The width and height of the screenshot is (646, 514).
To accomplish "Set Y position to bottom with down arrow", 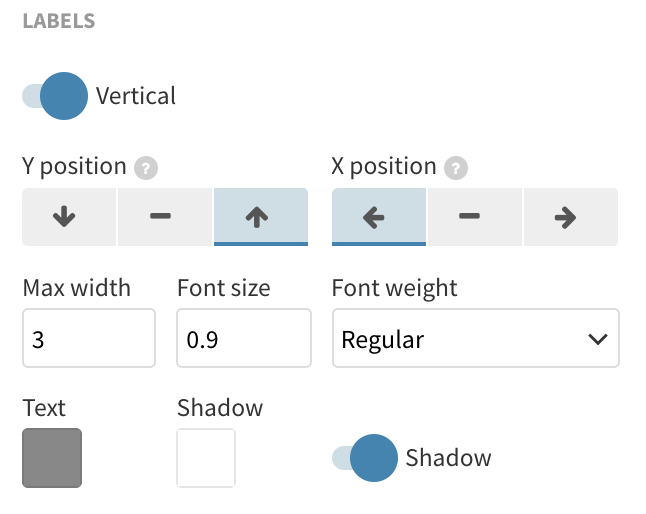I will pyautogui.click(x=69, y=217).
